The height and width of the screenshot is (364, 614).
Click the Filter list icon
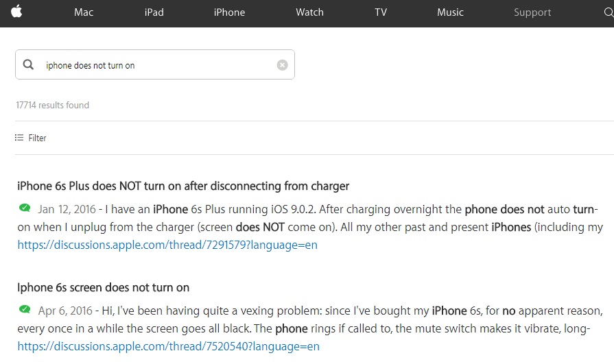point(19,137)
